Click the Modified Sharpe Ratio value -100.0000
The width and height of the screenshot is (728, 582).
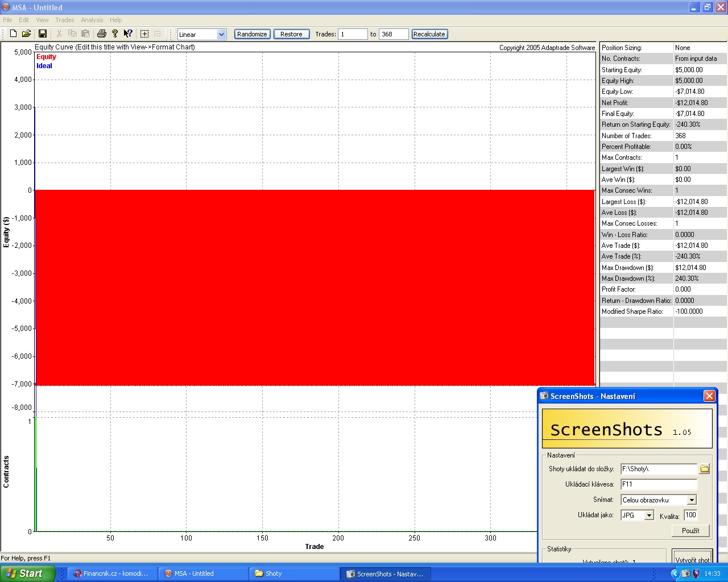click(689, 311)
